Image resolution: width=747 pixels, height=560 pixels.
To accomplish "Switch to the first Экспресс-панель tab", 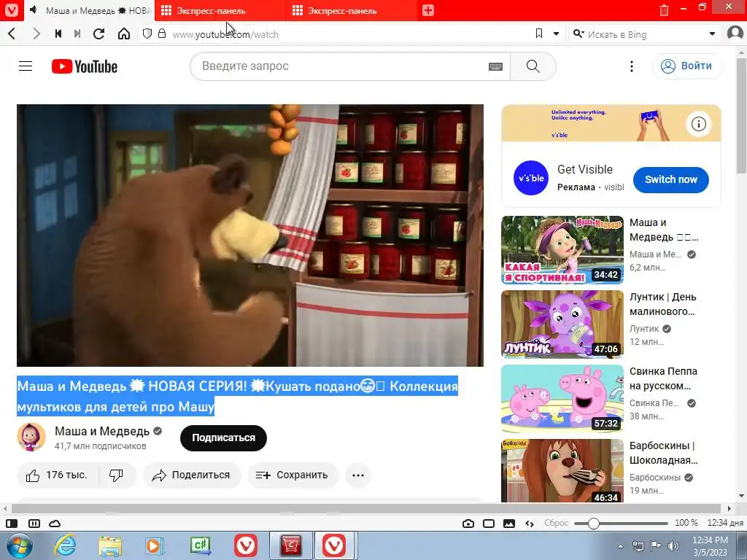I will coord(220,10).
